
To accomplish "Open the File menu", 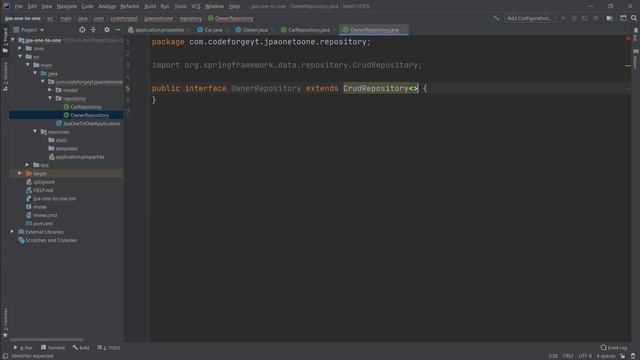I will (x=19, y=6).
